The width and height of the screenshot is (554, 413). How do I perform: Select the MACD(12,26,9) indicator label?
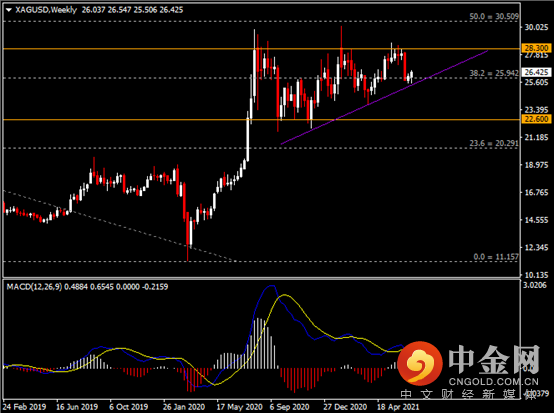pos(34,287)
